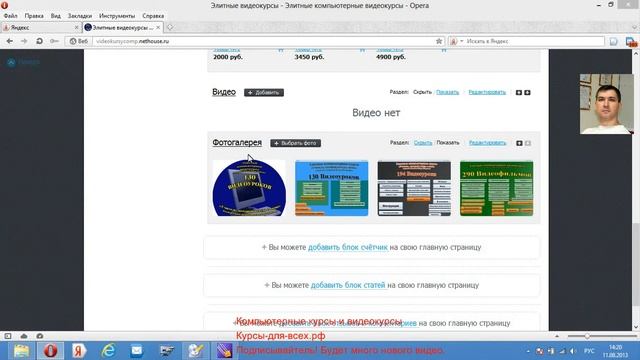640x360 pixels.
Task: Click the Искать в Яндекс search field
Action: click(x=534, y=41)
